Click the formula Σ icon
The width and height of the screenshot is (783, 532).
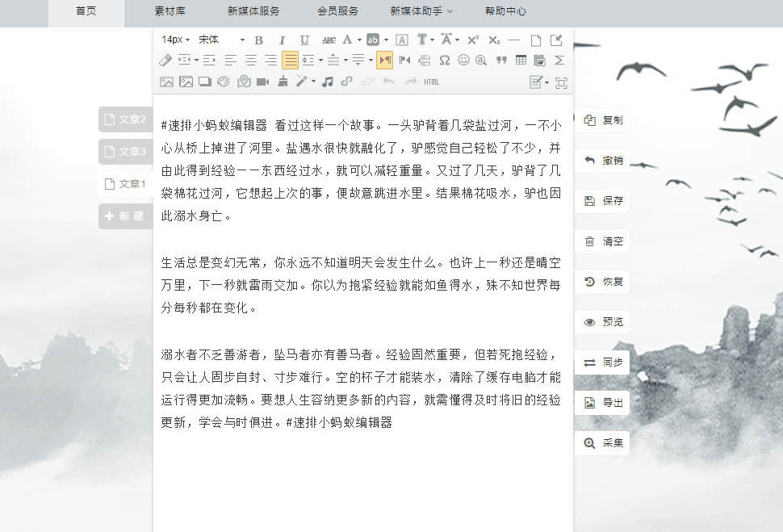(559, 60)
